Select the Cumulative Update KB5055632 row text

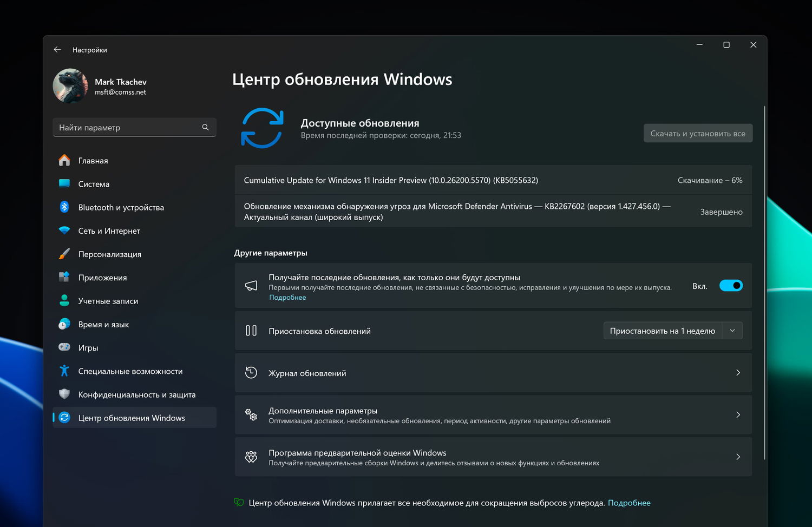point(391,180)
